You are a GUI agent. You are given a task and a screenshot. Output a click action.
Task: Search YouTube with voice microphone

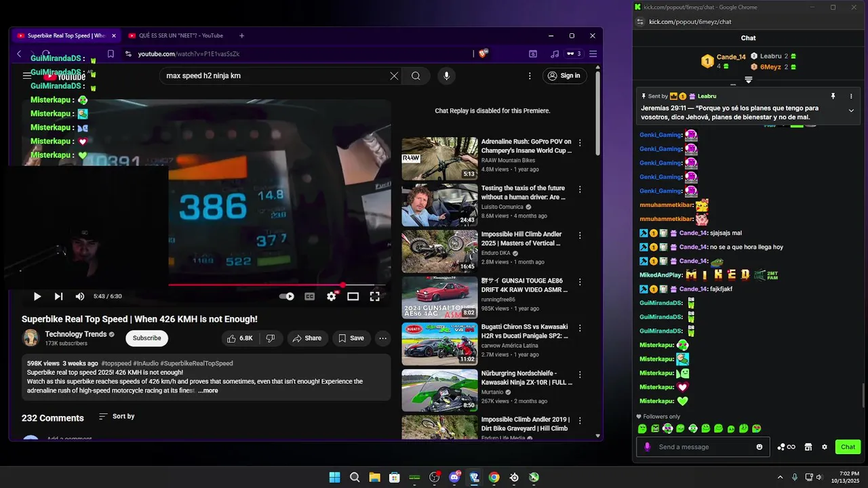pyautogui.click(x=446, y=76)
